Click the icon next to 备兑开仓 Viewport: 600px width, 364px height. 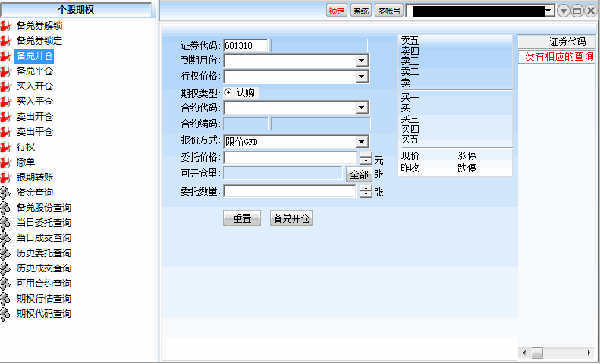5,56
